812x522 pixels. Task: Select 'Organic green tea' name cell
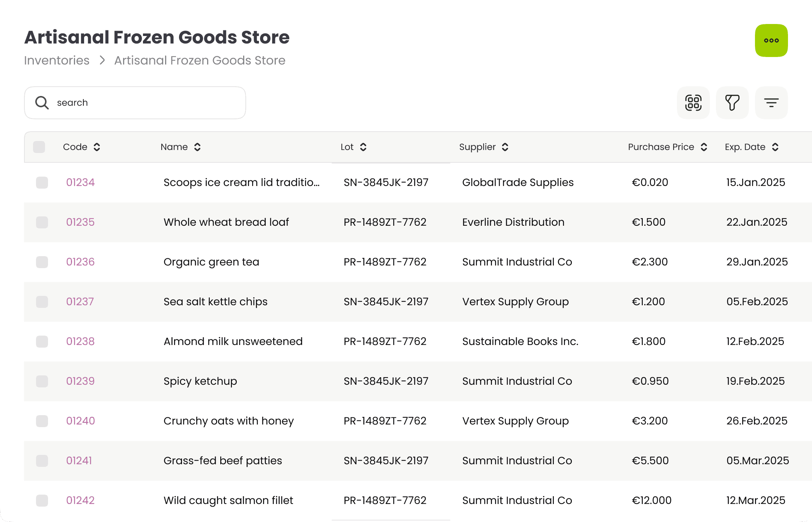coord(211,262)
